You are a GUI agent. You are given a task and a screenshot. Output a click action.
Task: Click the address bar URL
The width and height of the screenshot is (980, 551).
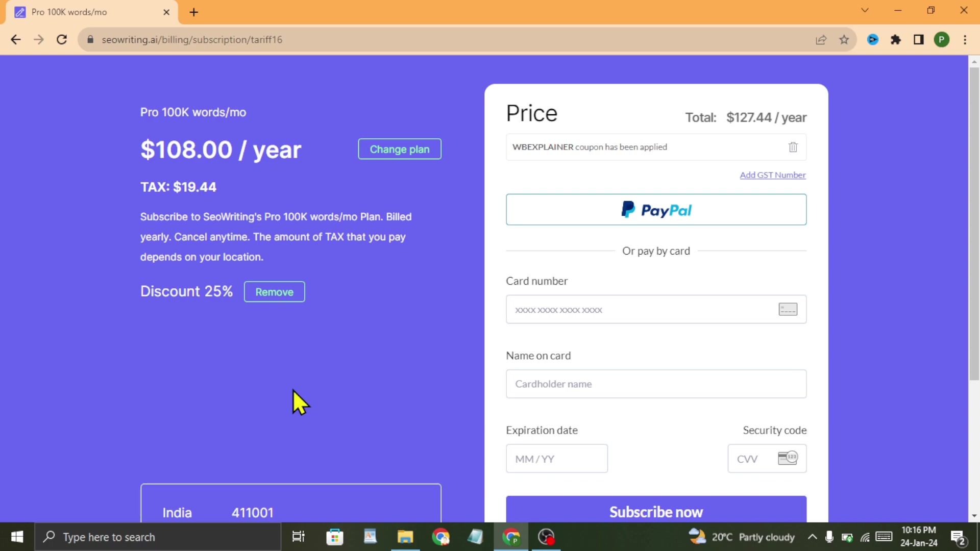click(192, 40)
